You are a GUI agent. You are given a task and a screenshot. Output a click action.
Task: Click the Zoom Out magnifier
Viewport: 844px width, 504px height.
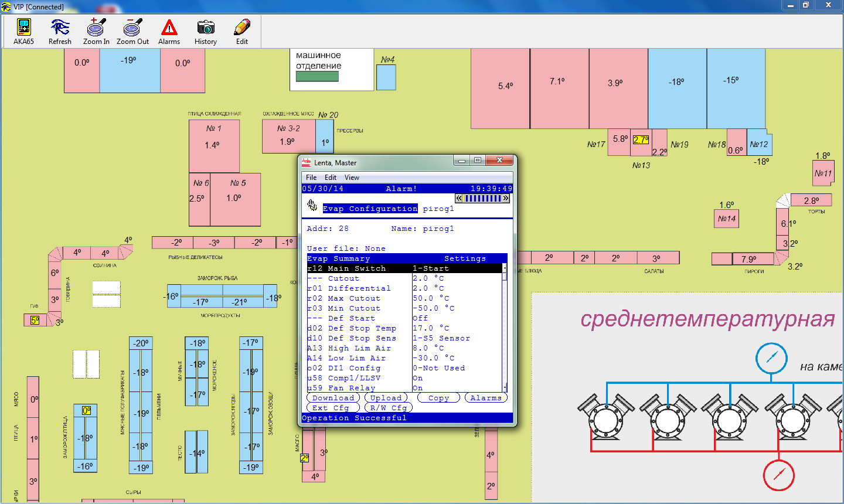132,28
